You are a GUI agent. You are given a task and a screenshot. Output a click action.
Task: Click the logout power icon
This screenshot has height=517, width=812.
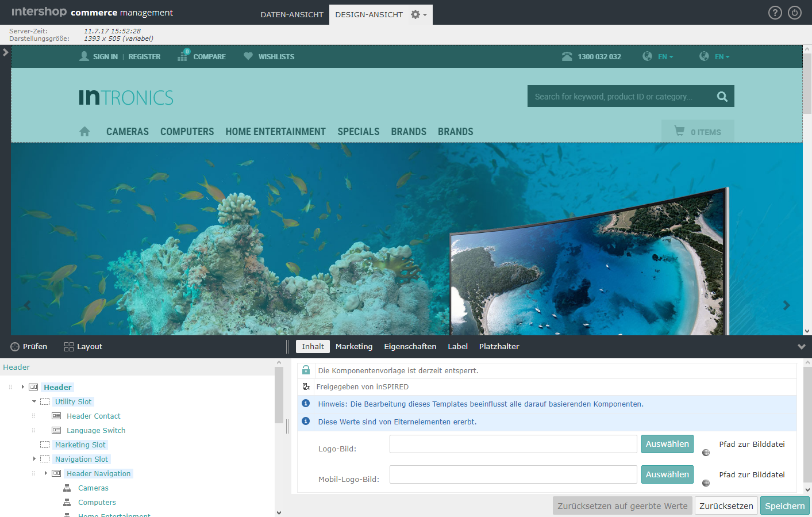(795, 13)
